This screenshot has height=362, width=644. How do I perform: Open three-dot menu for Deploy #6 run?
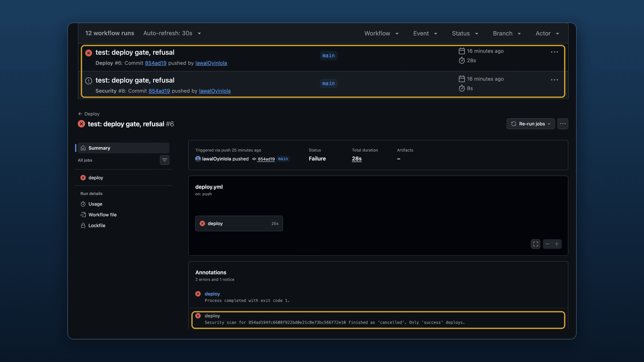(x=554, y=52)
